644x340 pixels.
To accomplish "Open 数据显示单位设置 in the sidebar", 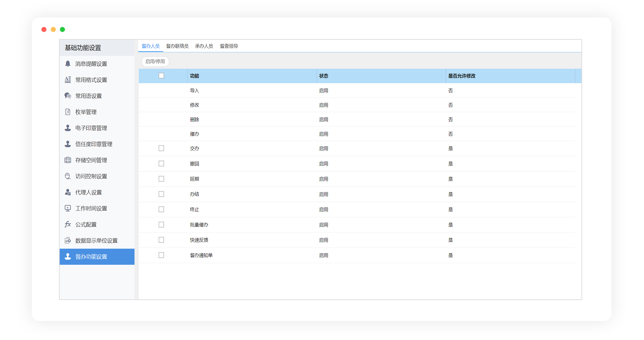I will point(96,240).
